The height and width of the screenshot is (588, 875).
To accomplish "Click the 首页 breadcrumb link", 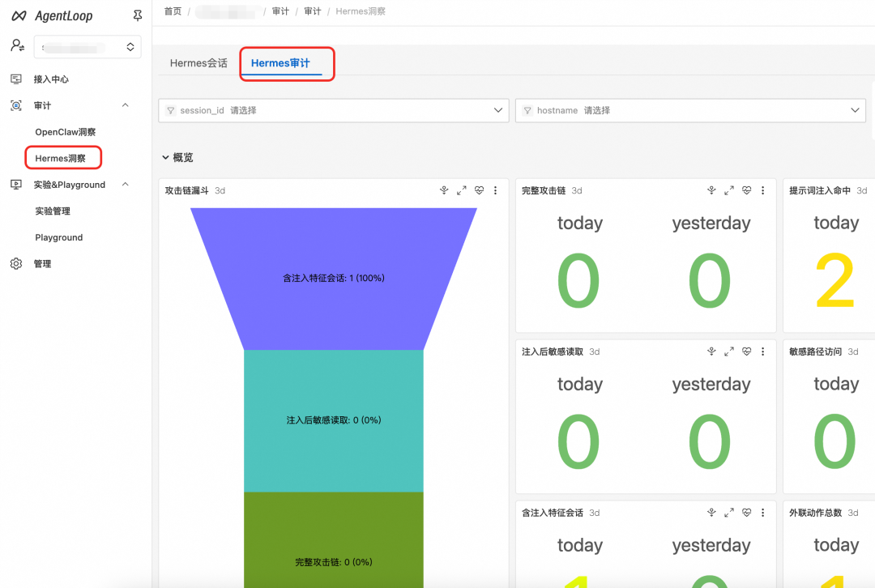I will (173, 11).
